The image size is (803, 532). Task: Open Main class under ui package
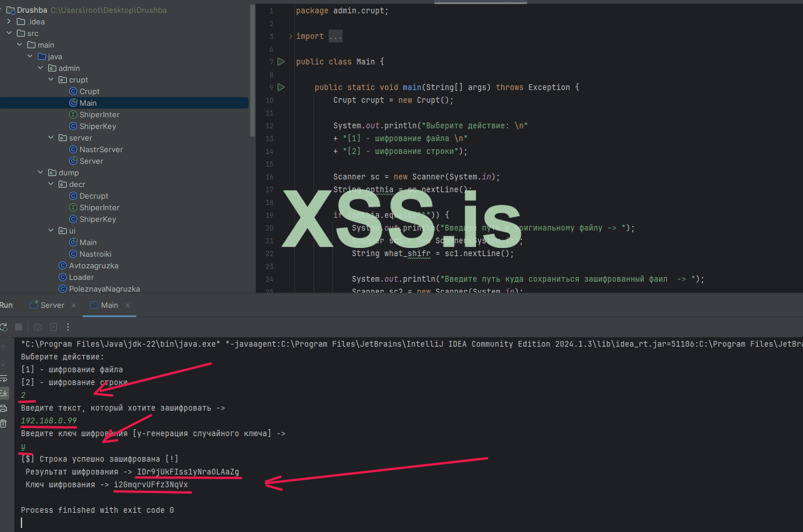88,242
